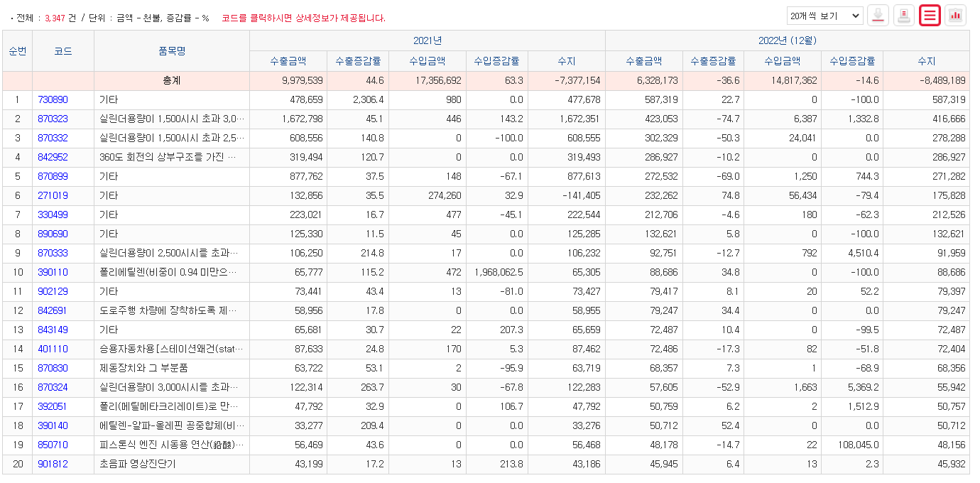Screen dimensions: 980x483
Task: Click 수출금액 header under 2021년
Action: [x=288, y=62]
